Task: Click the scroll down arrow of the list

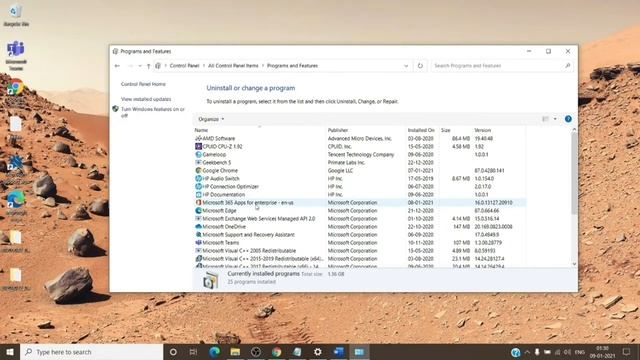Action: [574, 264]
